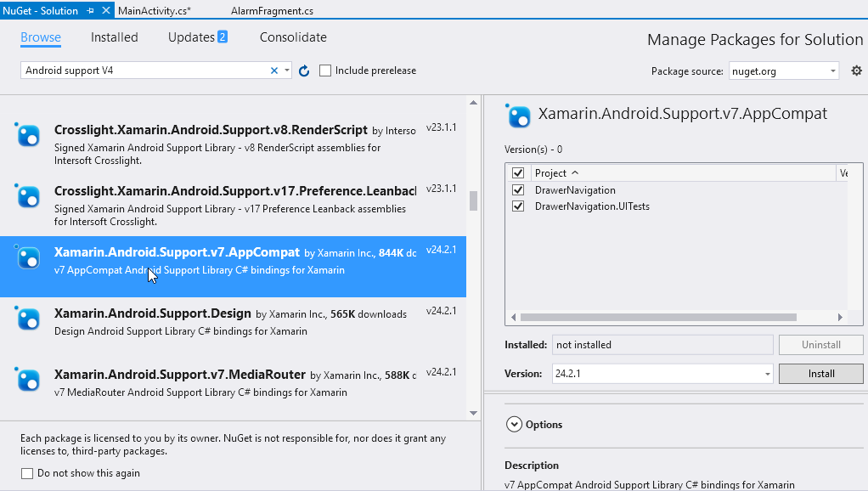The width and height of the screenshot is (868, 491).
Task: Click v24.2.1 version of Support.Design
Action: pyautogui.click(x=441, y=311)
